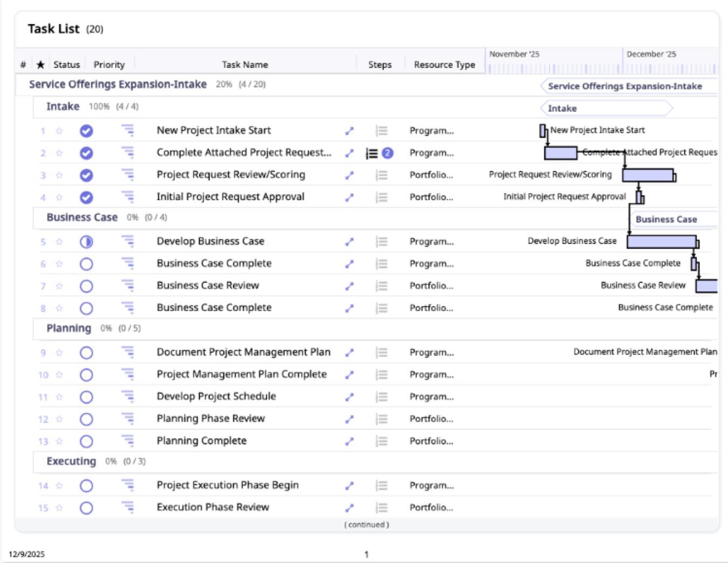Screen dimensions: 728x563
Task: Open the Project Request Review/Scoring task name
Action: click(x=231, y=175)
